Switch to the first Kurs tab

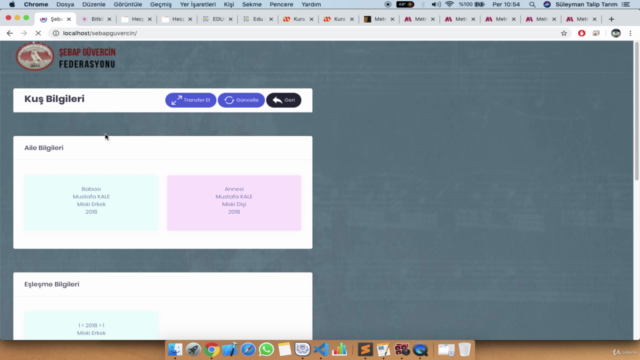[299, 19]
